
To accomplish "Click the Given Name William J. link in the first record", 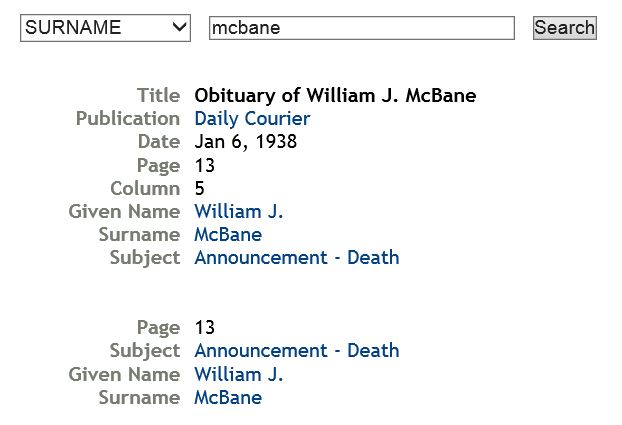I will pyautogui.click(x=239, y=212).
